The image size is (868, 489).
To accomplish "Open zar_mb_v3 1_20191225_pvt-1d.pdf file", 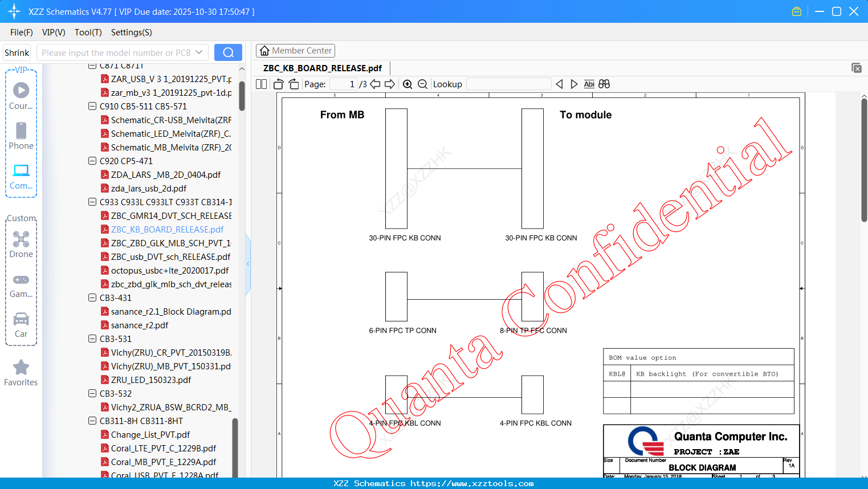I will point(172,92).
